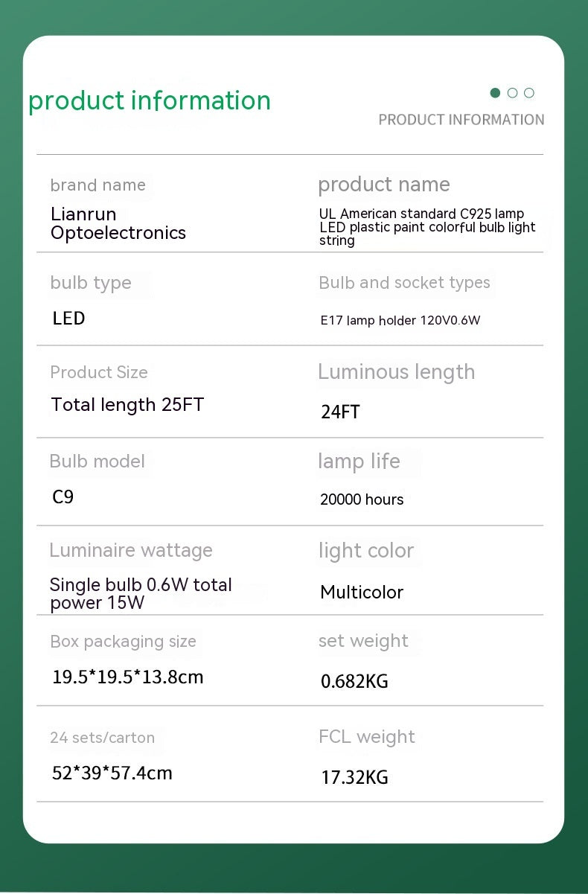Select the Lianrun Optoelectronics brand value

pyautogui.click(x=118, y=223)
